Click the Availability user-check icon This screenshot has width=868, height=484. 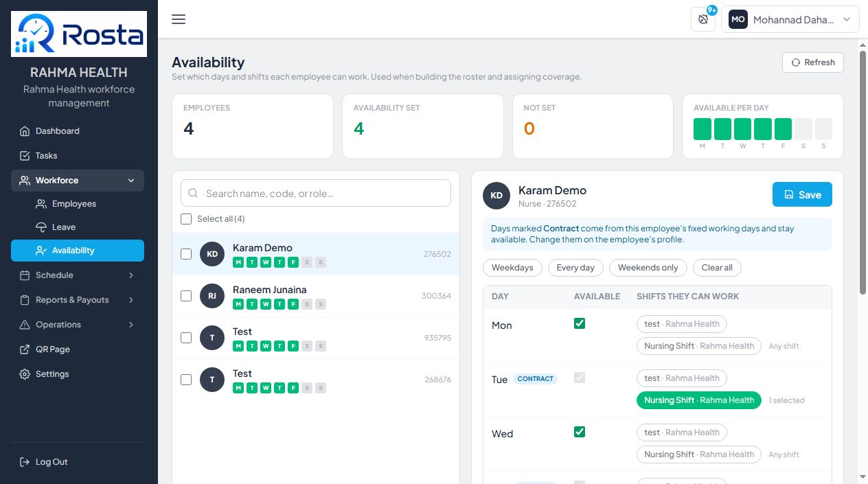coord(41,251)
